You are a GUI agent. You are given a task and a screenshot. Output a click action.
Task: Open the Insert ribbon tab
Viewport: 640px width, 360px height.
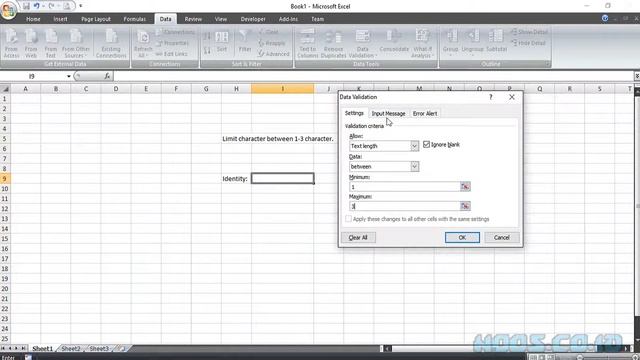point(60,19)
